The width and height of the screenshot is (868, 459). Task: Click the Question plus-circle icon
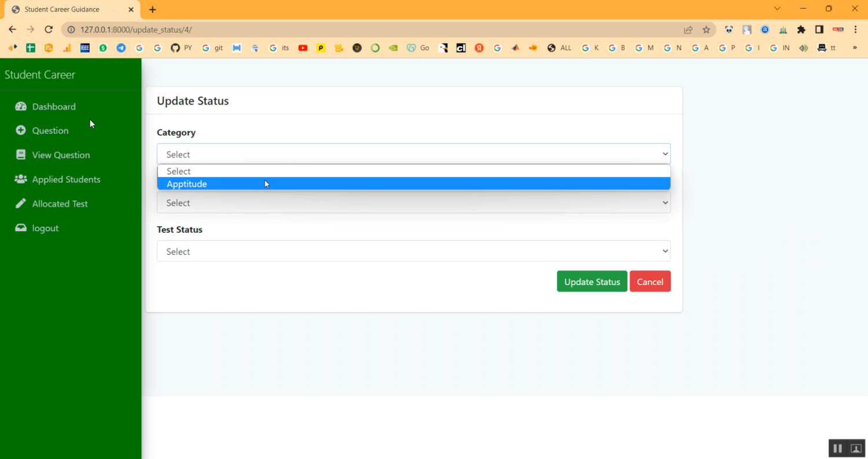coord(21,131)
